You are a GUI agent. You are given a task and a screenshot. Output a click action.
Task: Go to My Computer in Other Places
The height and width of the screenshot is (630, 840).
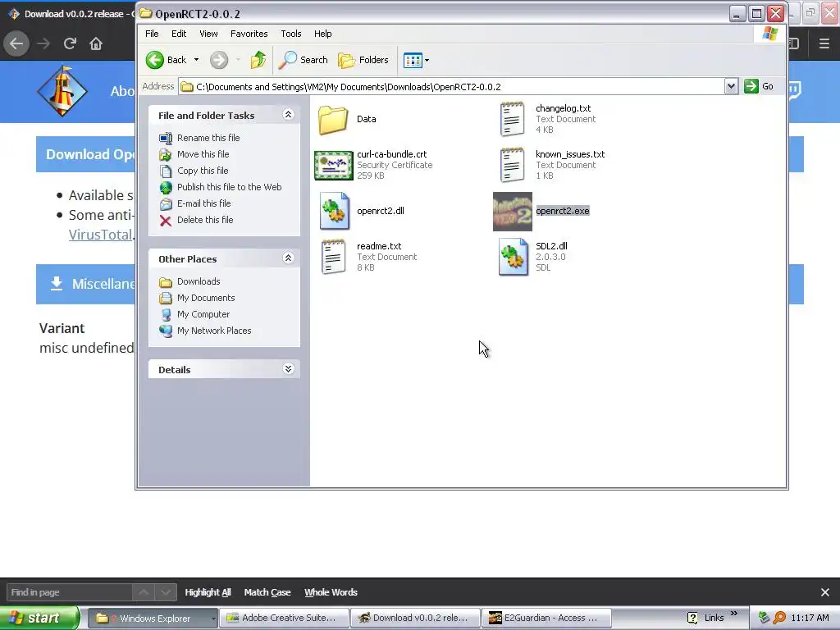click(x=203, y=314)
